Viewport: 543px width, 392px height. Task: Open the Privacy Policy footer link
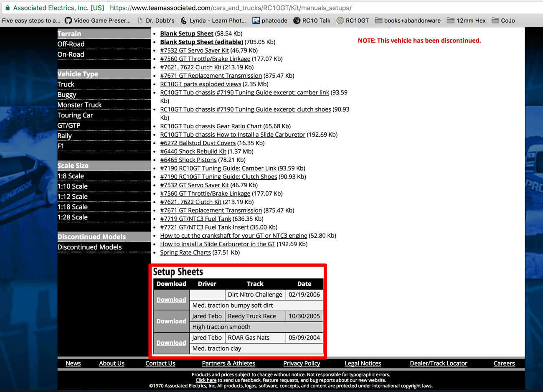(x=302, y=364)
